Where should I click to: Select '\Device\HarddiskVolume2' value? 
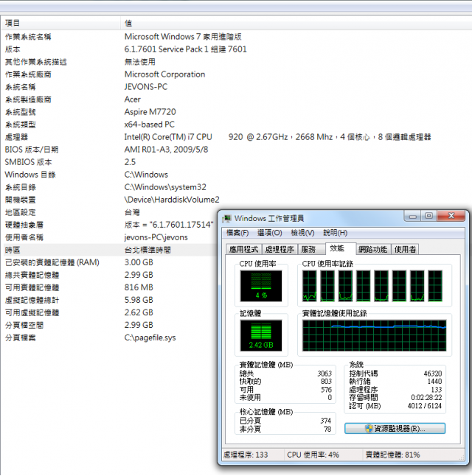click(172, 200)
